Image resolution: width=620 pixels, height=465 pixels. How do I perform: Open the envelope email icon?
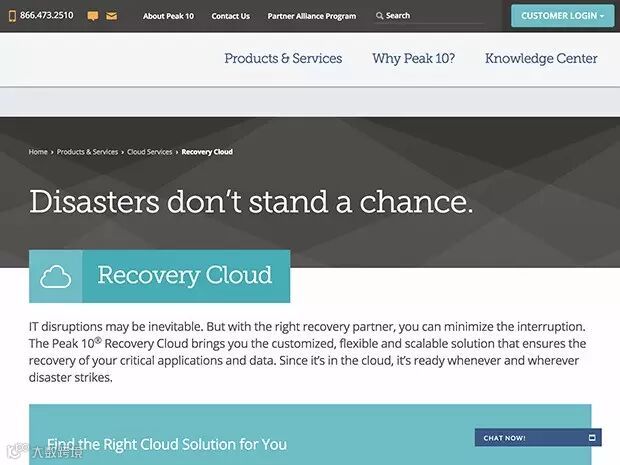[x=112, y=16]
